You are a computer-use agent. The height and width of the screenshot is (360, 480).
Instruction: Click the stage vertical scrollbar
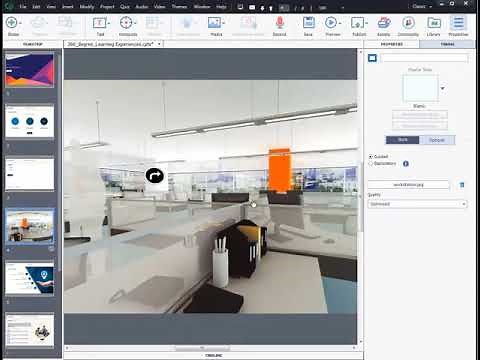360,197
